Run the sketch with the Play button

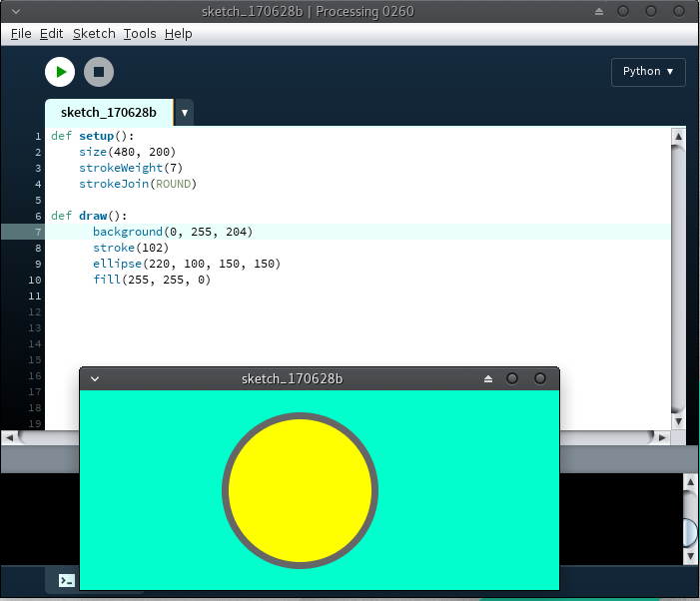point(60,72)
